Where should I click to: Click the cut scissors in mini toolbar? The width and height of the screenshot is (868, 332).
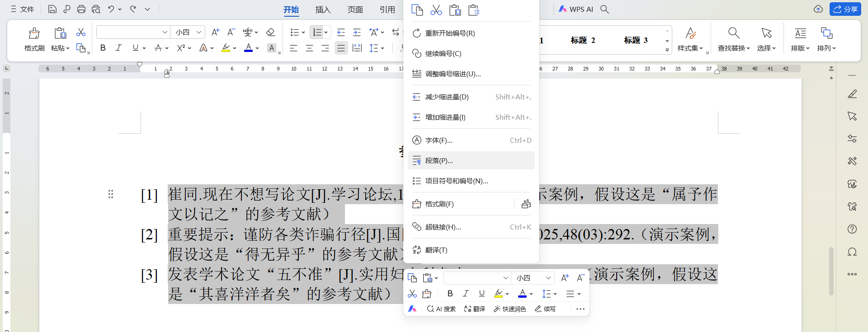click(412, 294)
